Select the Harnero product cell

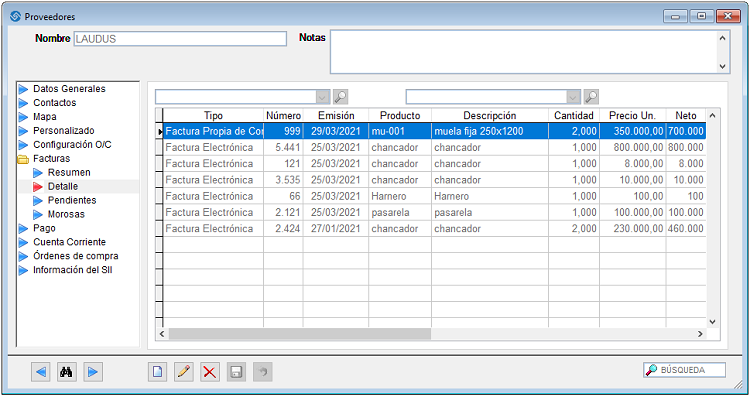tap(400, 196)
